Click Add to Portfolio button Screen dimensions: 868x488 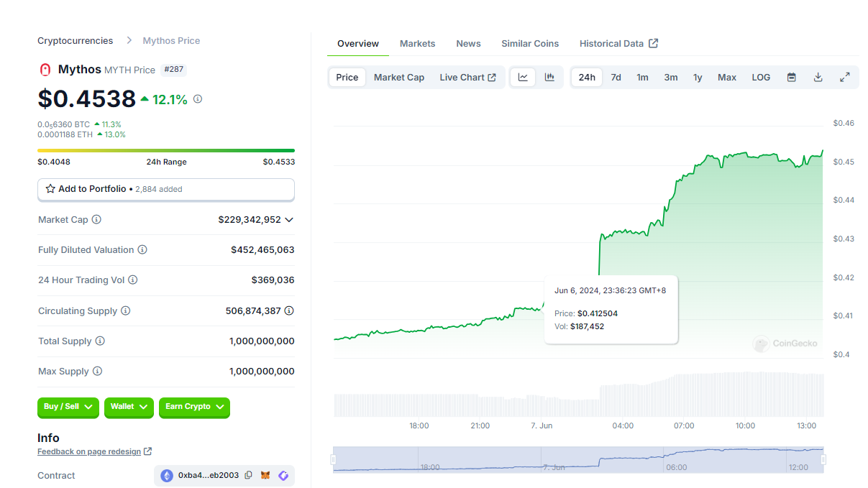(x=165, y=189)
